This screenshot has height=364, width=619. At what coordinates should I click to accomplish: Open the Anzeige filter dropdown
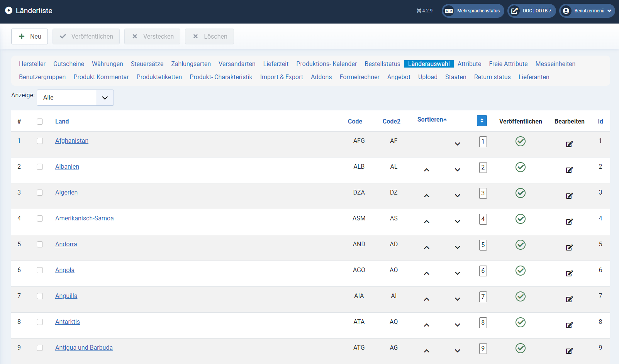(x=75, y=98)
